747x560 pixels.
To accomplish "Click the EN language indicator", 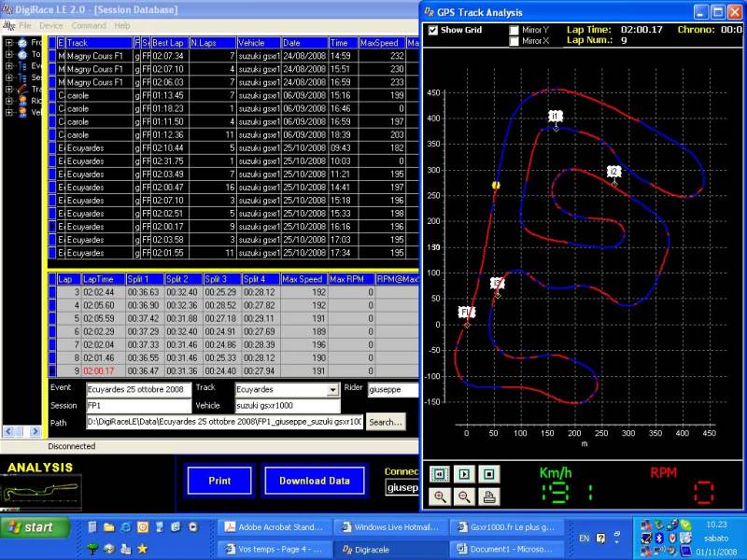I will point(585,539).
